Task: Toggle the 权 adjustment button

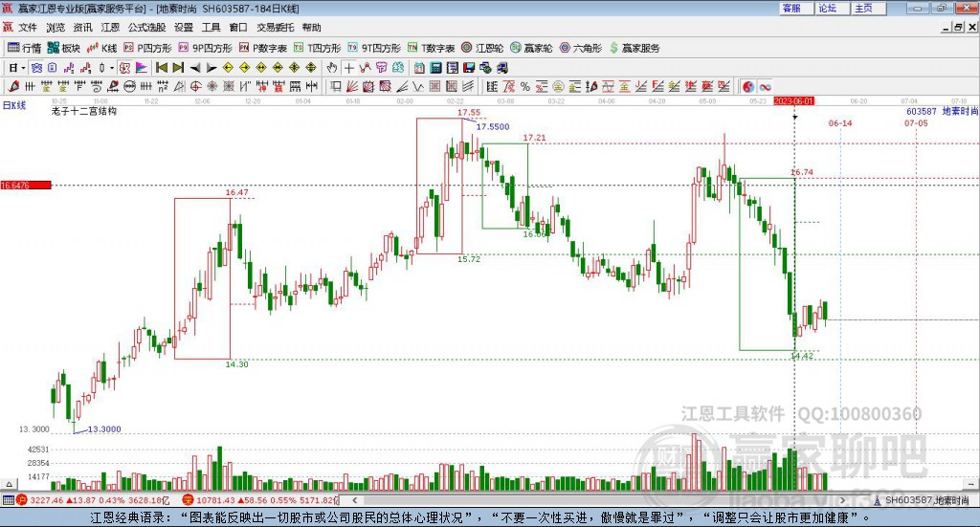Action: [x=124, y=68]
